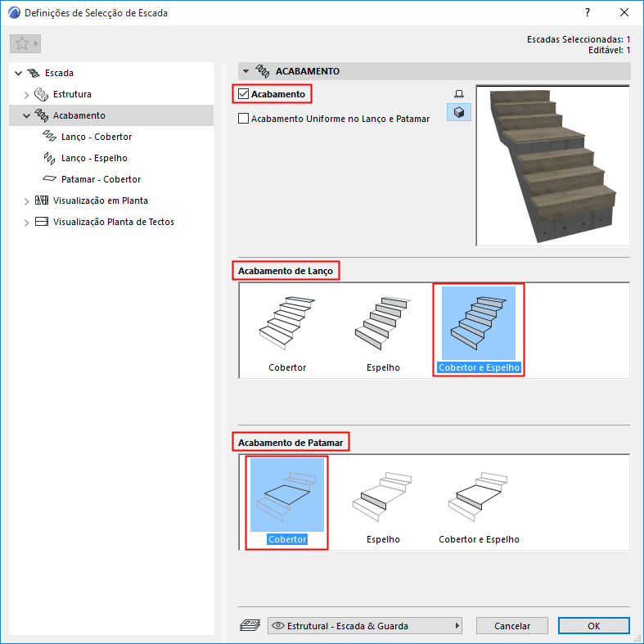Click the Acabamento tree icon
644x644 pixels.
tap(41, 115)
